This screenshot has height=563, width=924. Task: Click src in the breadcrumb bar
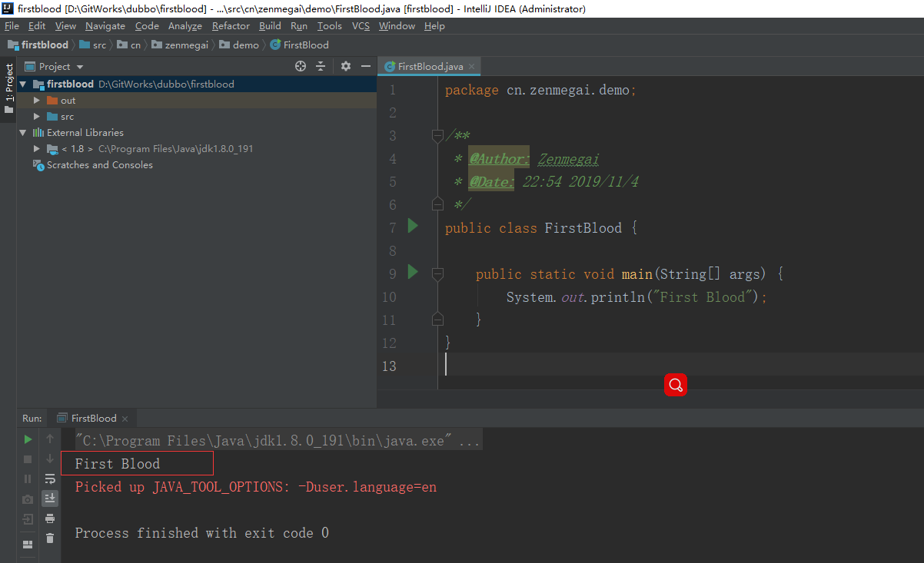pyautogui.click(x=93, y=45)
